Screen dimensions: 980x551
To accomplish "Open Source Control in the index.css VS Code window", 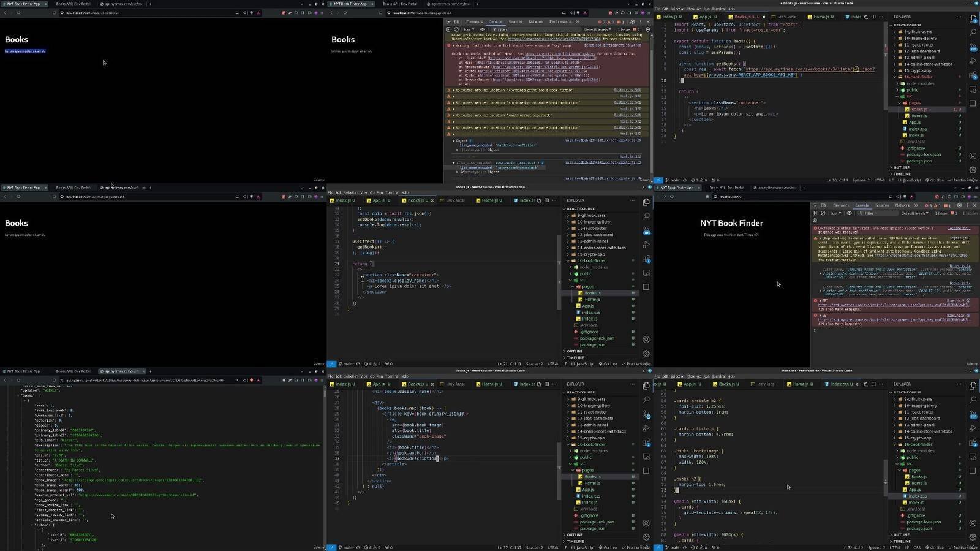I will click(x=973, y=414).
